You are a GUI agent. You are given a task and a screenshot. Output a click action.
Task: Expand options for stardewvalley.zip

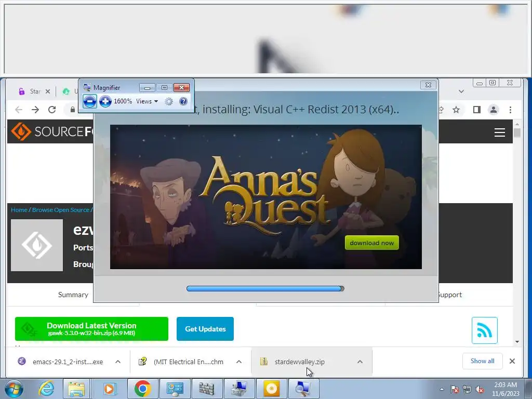point(360,362)
